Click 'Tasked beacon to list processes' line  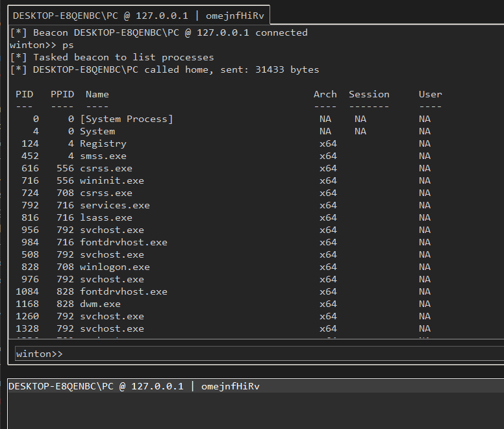[112, 58]
